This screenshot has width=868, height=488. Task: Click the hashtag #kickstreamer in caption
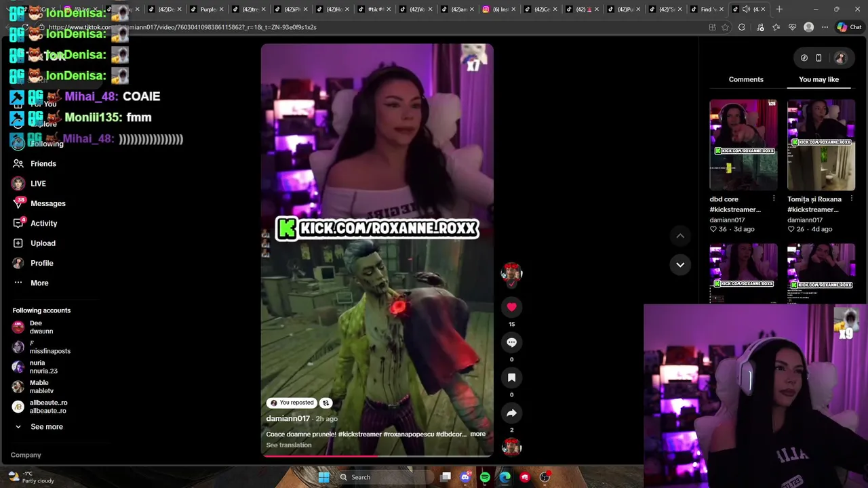coord(359,434)
